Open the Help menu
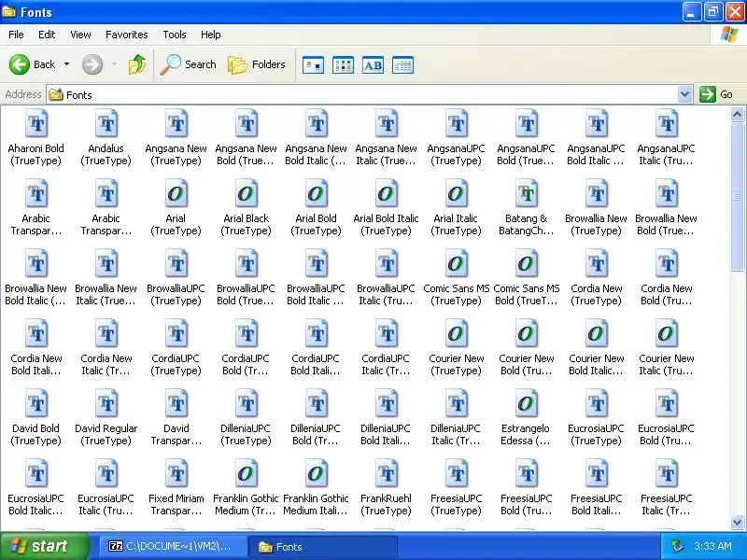Viewport: 747px width, 560px height. click(211, 35)
